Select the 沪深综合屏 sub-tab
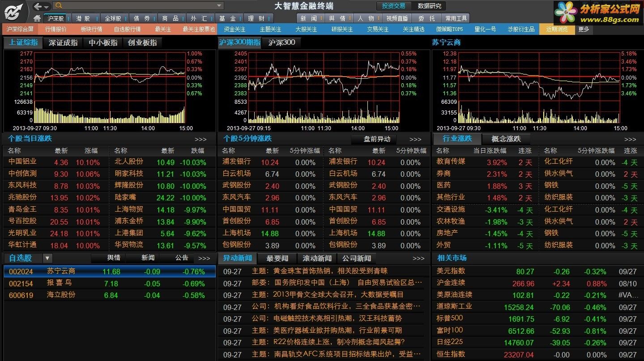The image size is (644, 361). pos(20,29)
